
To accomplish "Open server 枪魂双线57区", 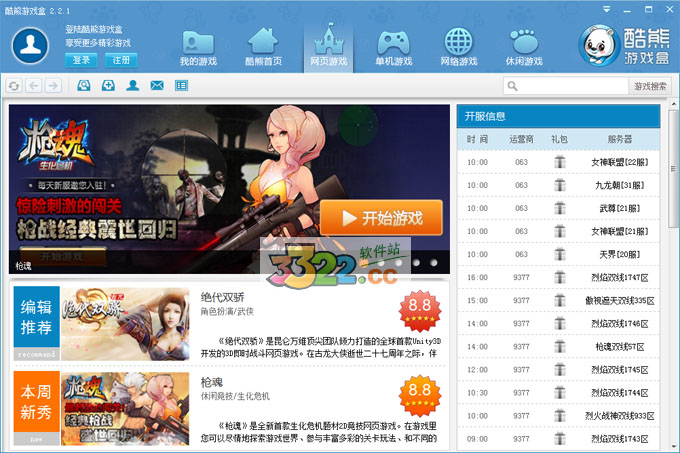I will tap(620, 346).
